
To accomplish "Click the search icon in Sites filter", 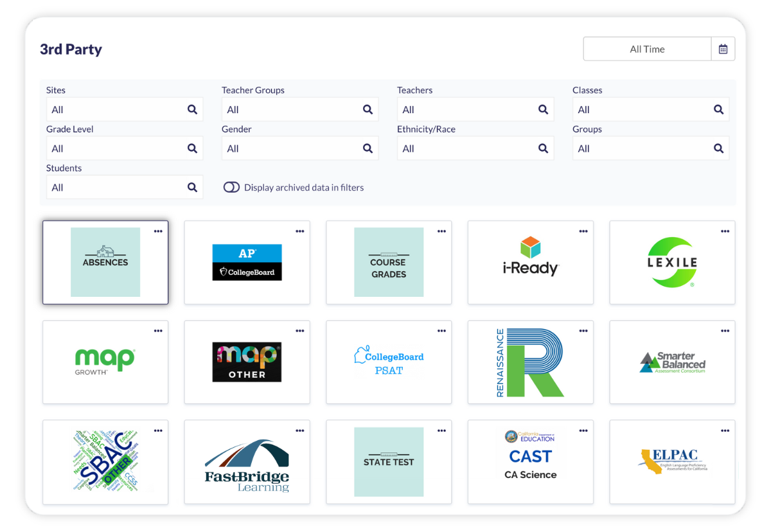I will tap(192, 109).
